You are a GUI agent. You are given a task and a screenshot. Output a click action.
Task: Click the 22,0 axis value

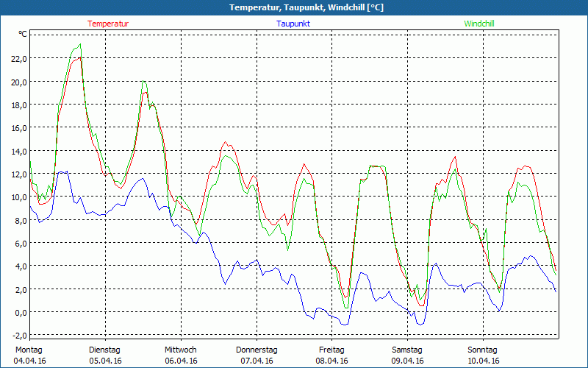[19, 59]
